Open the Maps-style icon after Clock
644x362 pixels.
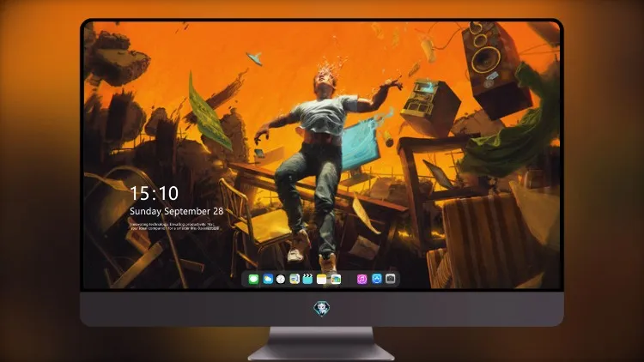(x=295, y=280)
